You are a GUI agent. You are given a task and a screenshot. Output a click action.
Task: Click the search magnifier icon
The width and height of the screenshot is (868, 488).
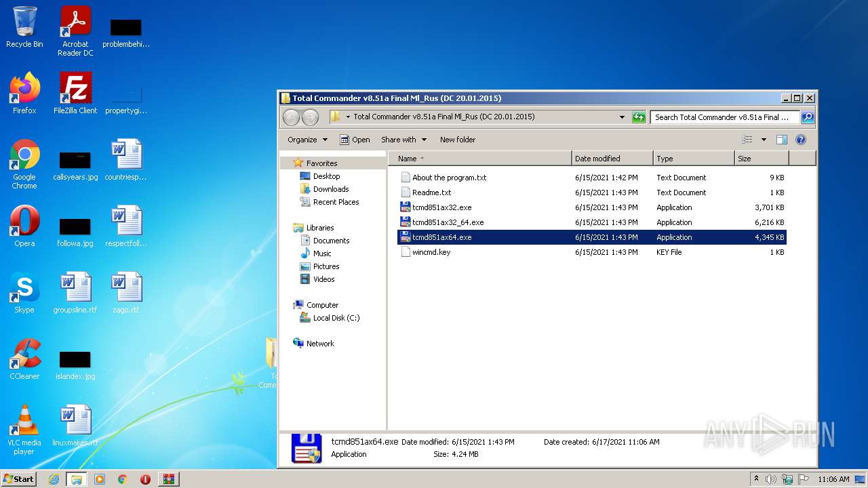coord(807,117)
